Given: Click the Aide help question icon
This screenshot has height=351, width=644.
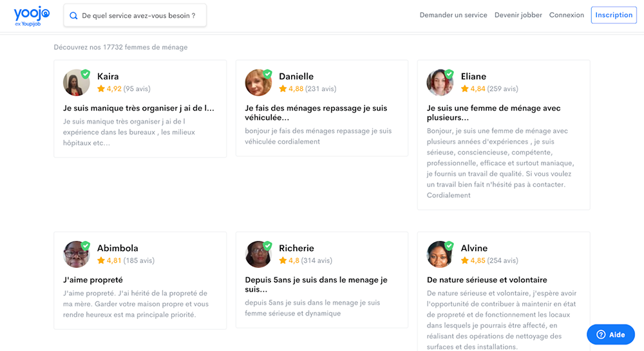Looking at the screenshot, I should (x=601, y=334).
